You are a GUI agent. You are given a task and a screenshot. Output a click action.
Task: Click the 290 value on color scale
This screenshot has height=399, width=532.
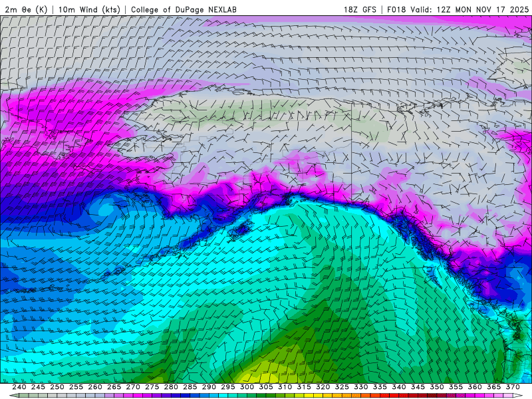209,387
